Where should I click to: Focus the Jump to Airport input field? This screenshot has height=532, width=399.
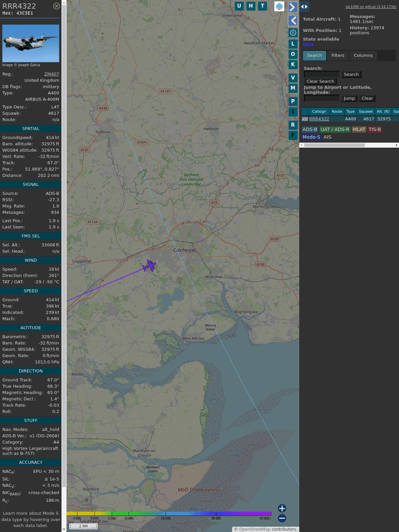tap(322, 98)
